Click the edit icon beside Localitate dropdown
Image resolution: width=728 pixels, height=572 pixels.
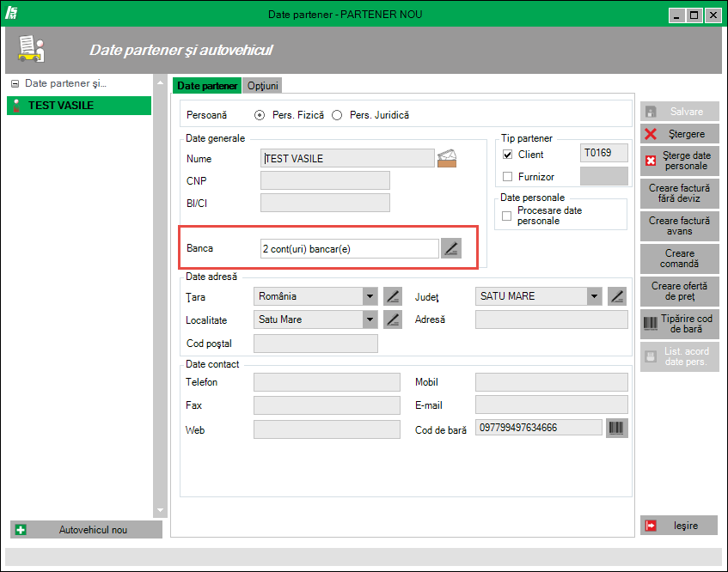click(x=393, y=319)
